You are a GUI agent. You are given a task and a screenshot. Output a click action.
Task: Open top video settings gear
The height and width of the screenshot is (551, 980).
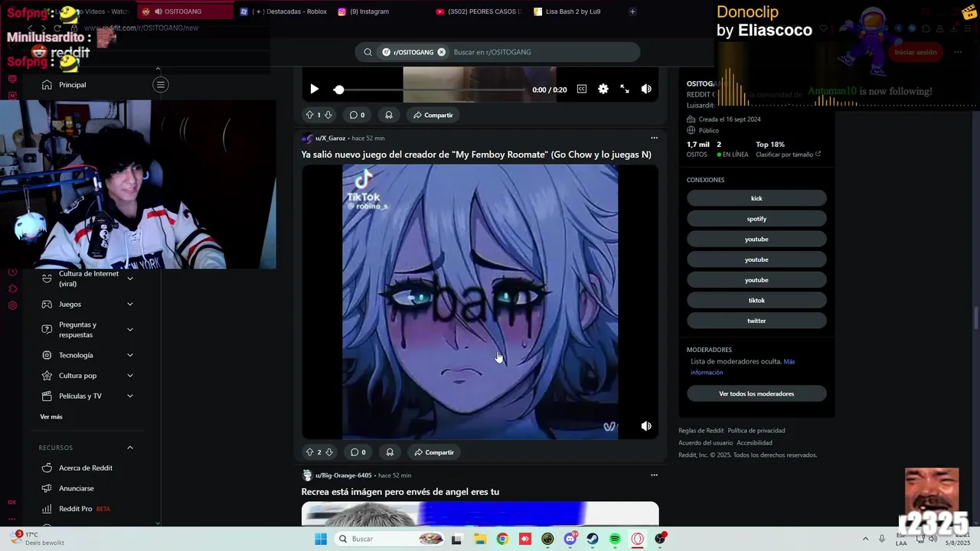click(603, 89)
